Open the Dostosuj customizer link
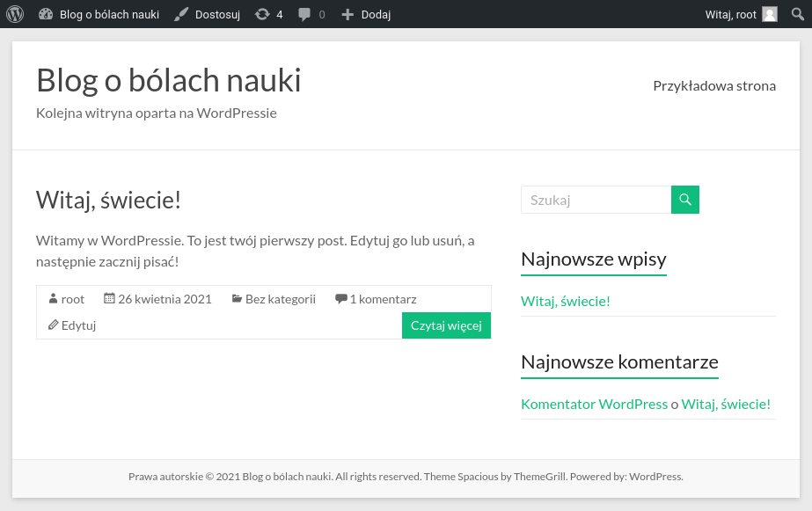Screen dimensions: 812x511 tap(217, 14)
